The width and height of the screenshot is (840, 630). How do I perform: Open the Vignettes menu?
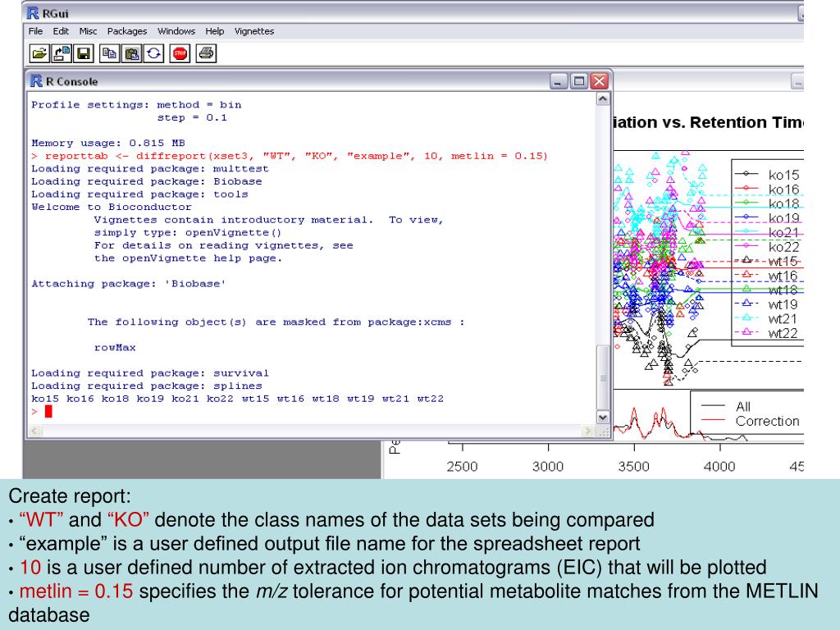pyautogui.click(x=254, y=31)
